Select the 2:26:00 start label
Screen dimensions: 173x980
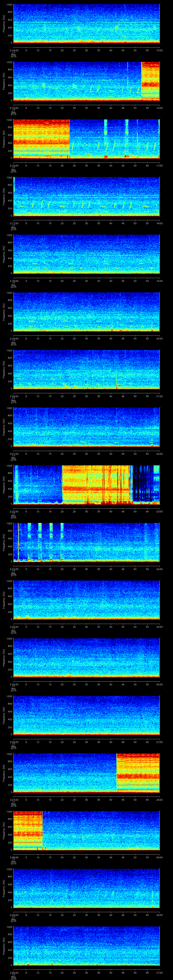[x=14, y=742]
